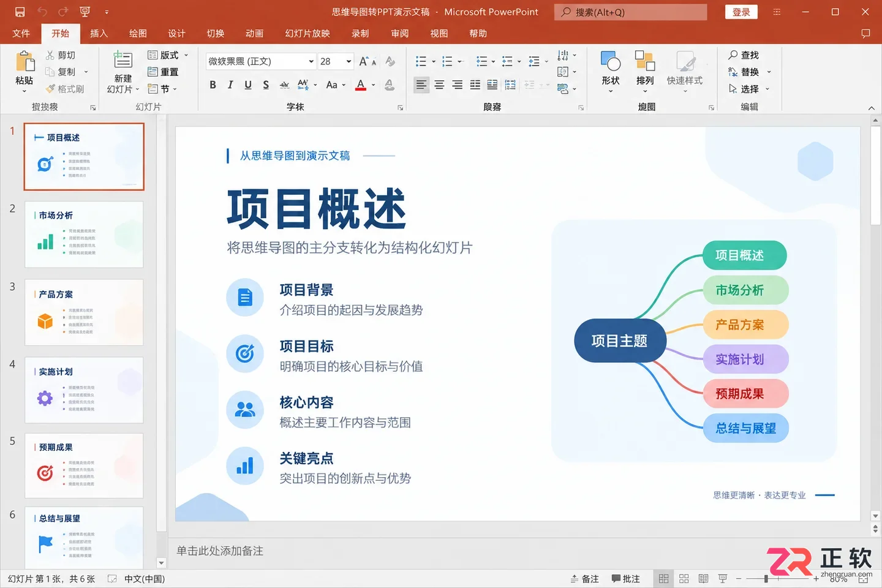Click the 重置 reset slide button
The image size is (882, 588).
click(x=163, y=72)
